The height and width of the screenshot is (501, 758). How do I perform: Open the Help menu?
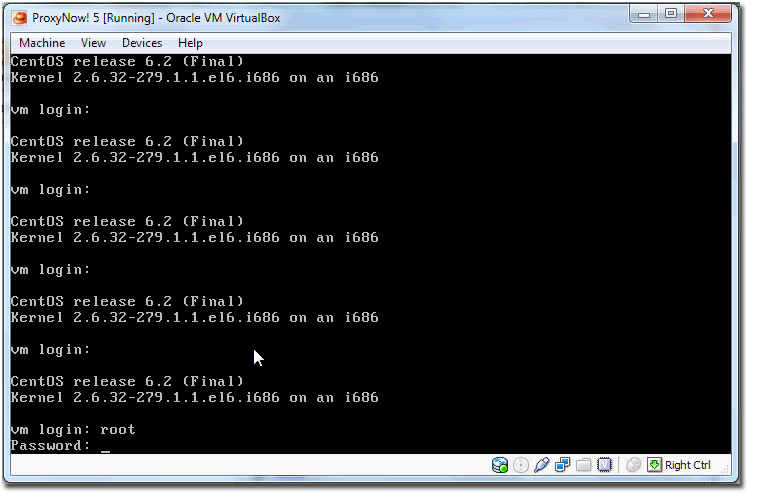tap(190, 43)
